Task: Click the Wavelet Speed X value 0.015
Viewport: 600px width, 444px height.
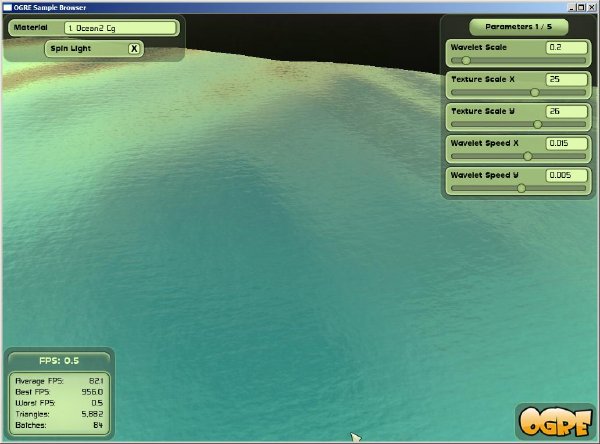Action: point(566,143)
